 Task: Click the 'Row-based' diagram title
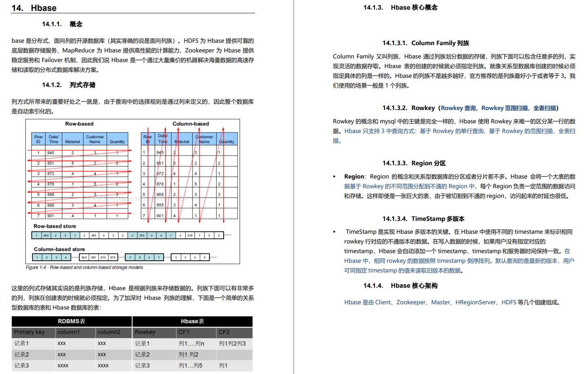pos(79,124)
